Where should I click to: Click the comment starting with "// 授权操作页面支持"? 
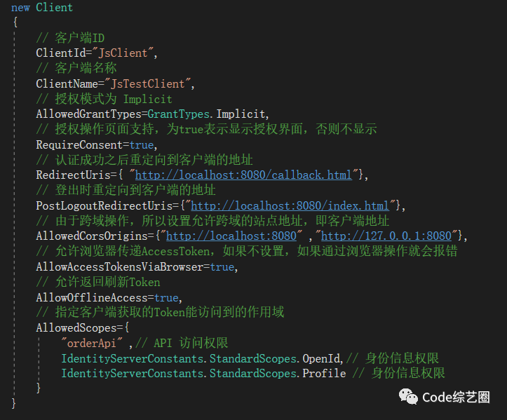(206, 129)
